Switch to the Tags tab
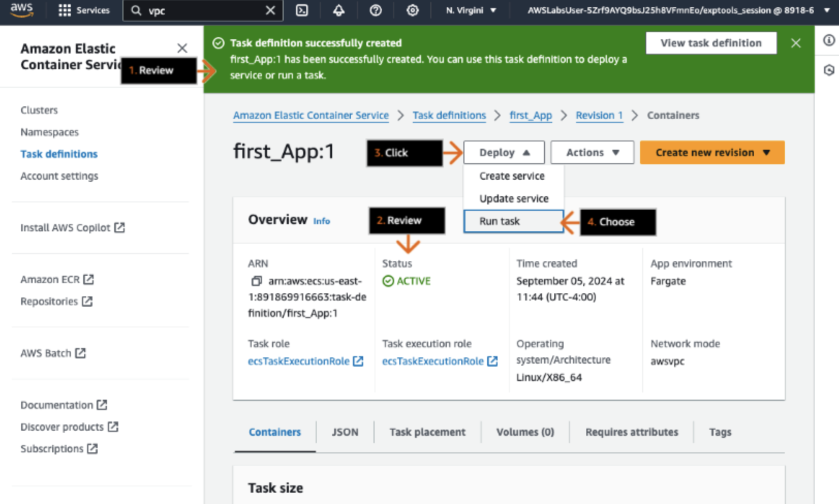This screenshot has height=504, width=839. [720, 432]
